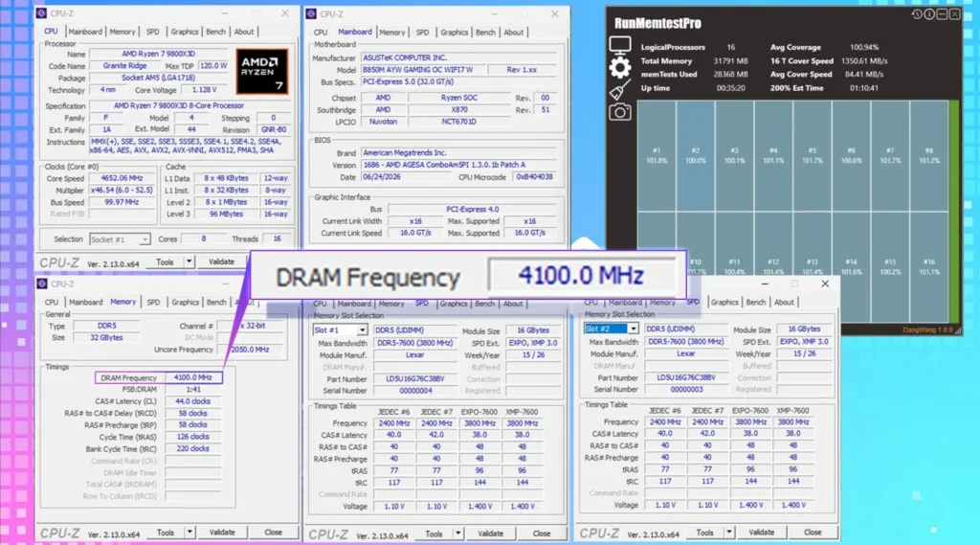Click memTests Used 28368 MB value
This screenshot has width=980, height=545.
(x=730, y=75)
